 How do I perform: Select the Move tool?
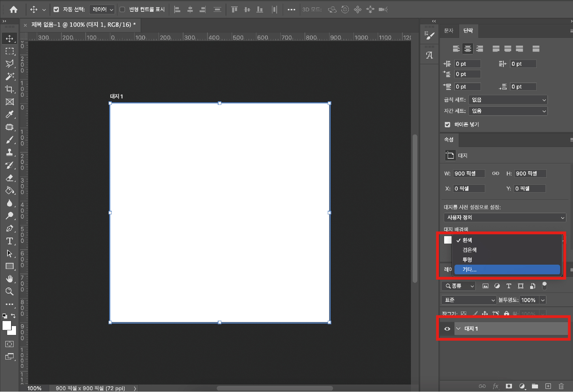[10, 39]
